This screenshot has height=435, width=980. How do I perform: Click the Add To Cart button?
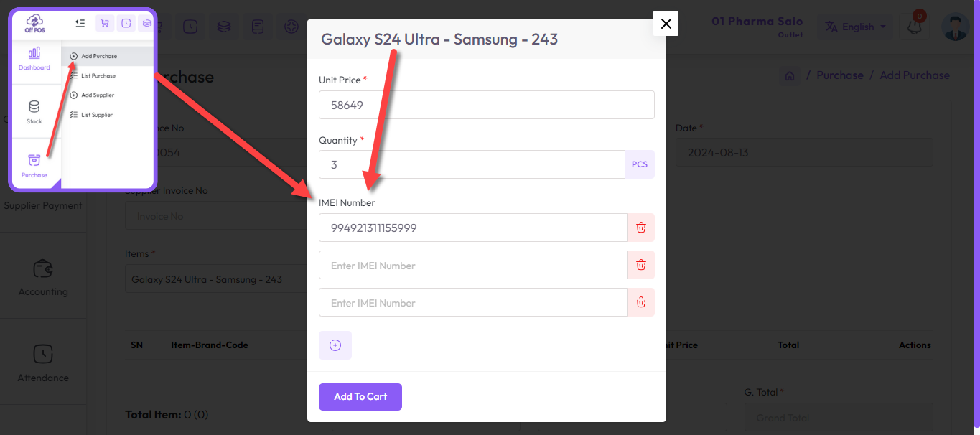360,397
